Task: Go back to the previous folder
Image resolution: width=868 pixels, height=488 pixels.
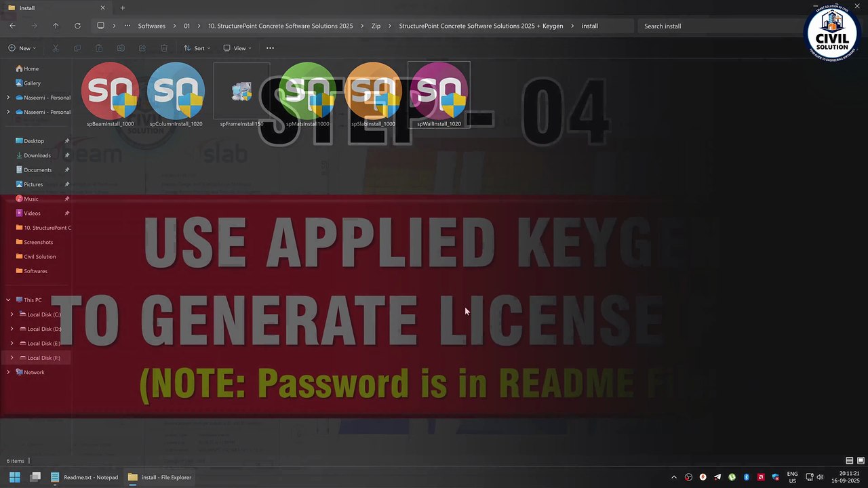Action: click(x=12, y=26)
